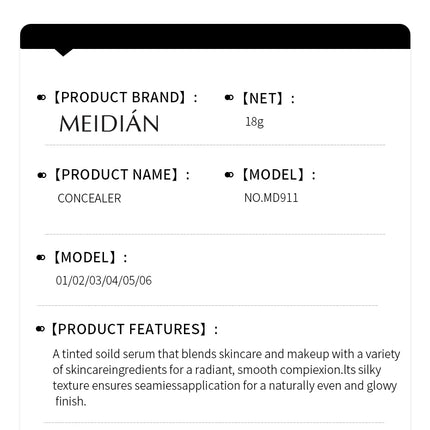Click the MODEL heading above NO.MD911
Image resolution: width=430 pixels, height=430 pixels.
(278, 175)
